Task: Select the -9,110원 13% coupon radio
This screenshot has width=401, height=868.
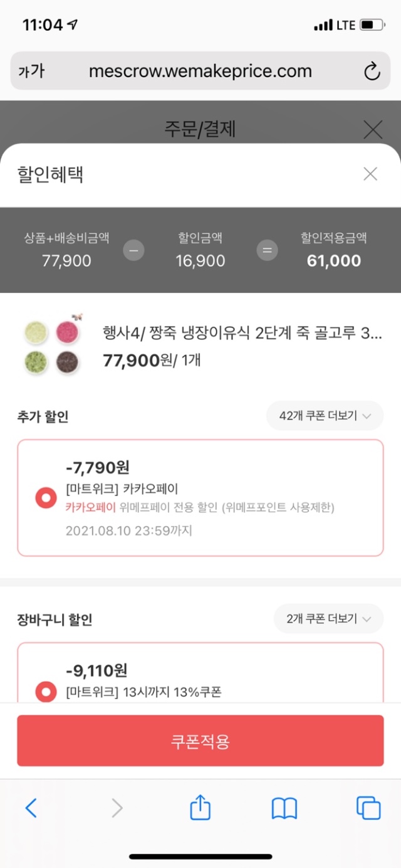Action: tap(46, 692)
